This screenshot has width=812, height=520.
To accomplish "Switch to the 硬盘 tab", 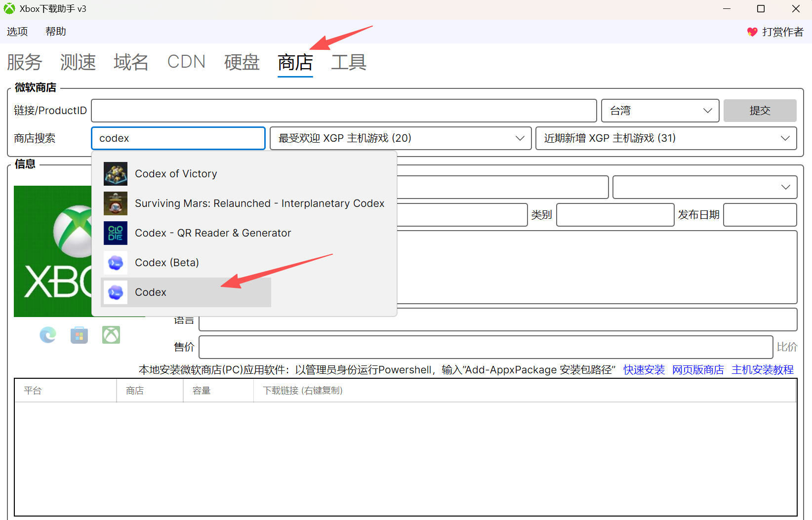I will click(x=242, y=62).
